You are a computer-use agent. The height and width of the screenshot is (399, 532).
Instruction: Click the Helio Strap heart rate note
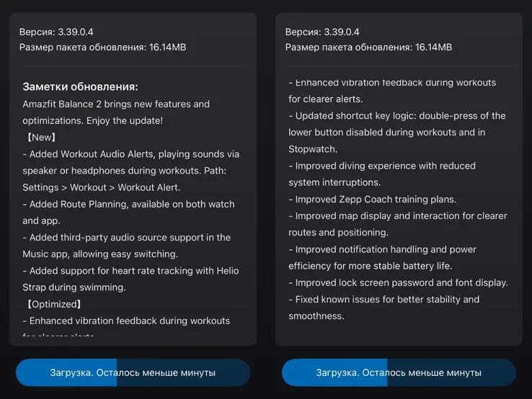point(130,279)
